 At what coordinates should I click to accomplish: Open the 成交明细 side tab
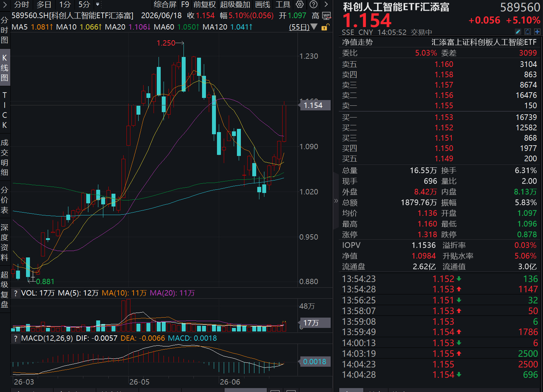(x=5, y=157)
